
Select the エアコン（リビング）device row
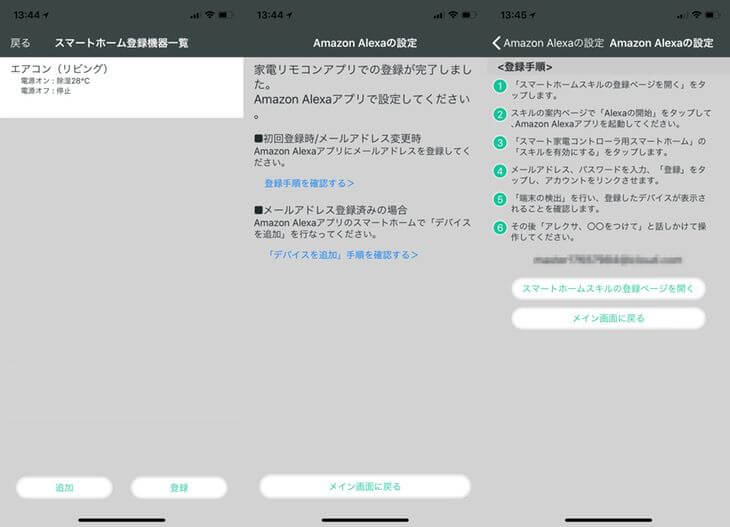click(x=122, y=88)
